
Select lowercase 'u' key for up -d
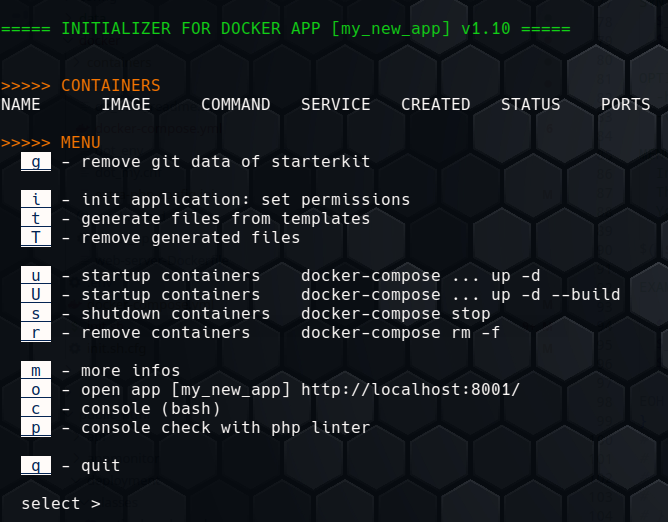coord(36,275)
